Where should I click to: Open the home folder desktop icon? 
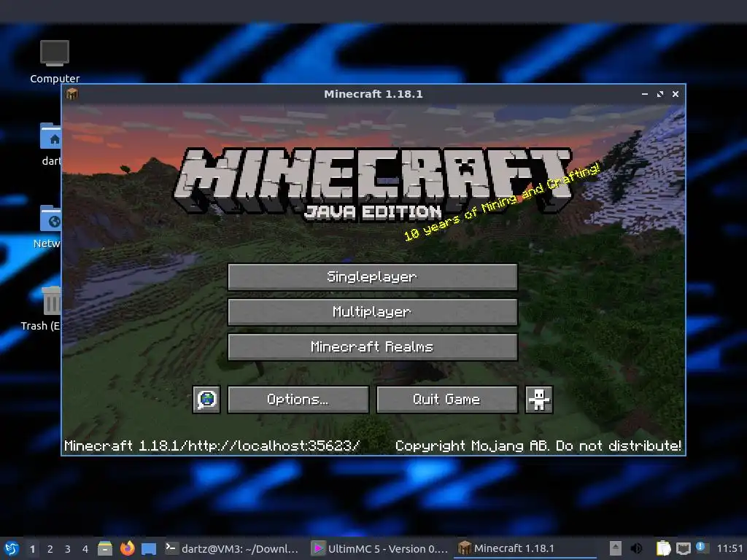pyautogui.click(x=50, y=144)
